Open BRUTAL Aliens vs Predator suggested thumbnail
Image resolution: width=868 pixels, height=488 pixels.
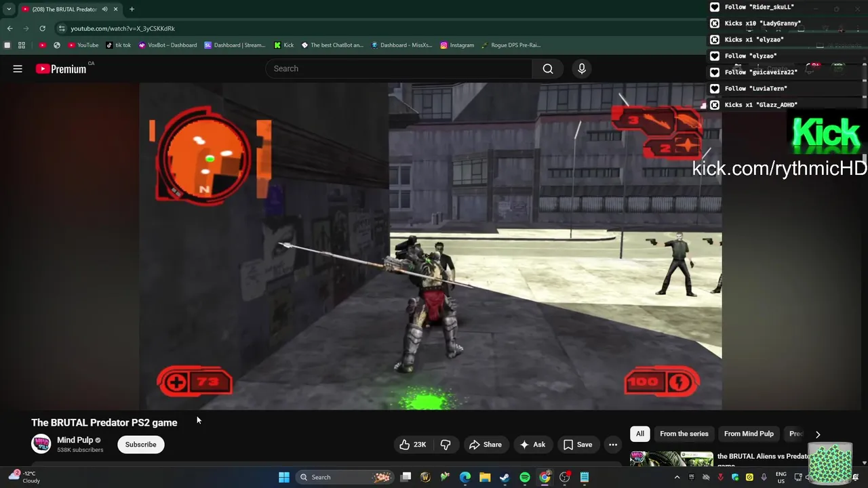[x=671, y=459]
